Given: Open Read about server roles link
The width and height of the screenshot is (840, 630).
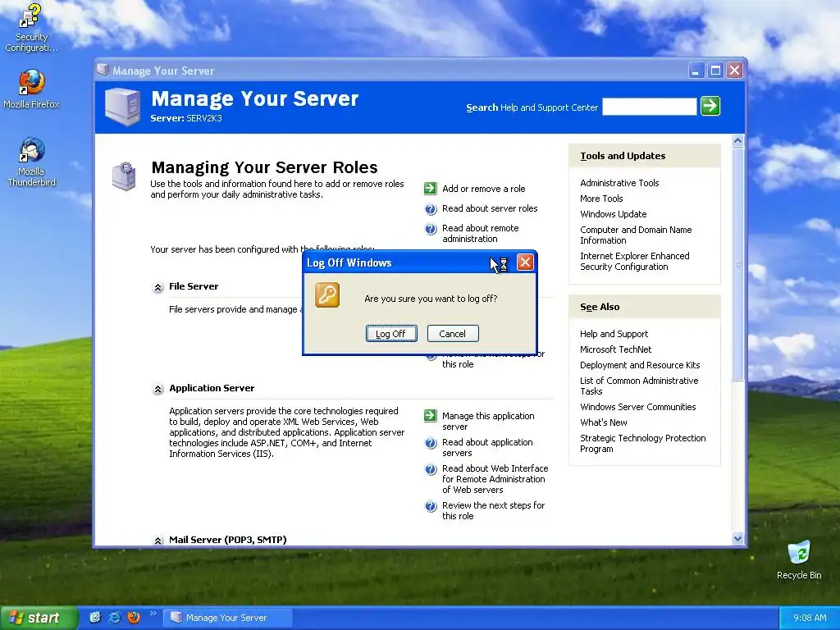Looking at the screenshot, I should pyautogui.click(x=490, y=208).
